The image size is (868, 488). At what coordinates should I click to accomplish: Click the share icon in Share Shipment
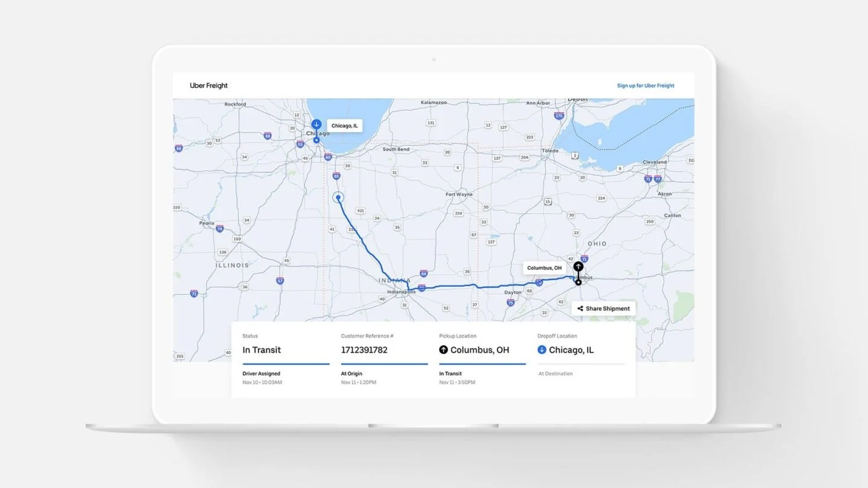point(580,308)
